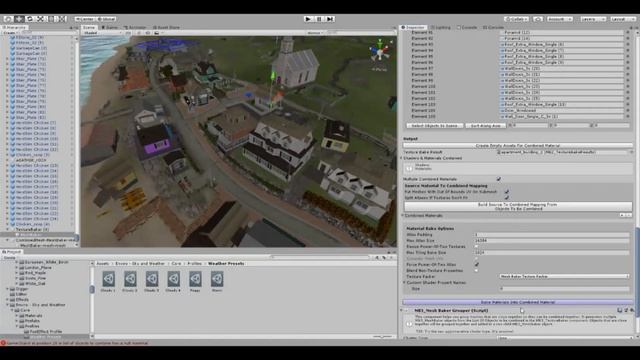Click the Pause button
Screen dimensions: 640x360
[x=319, y=19]
